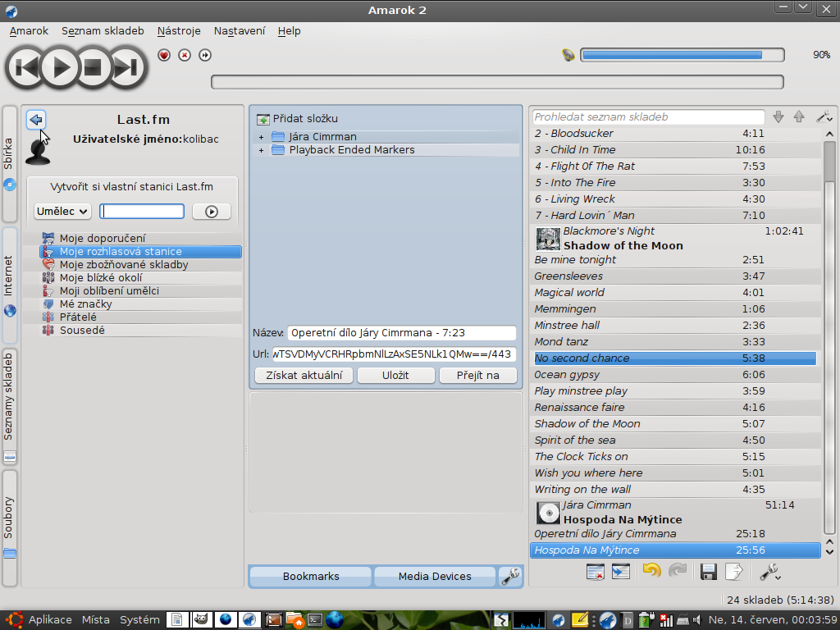The height and width of the screenshot is (630, 840).
Task: Expand Playback Ended Markers folder
Action: [261, 151]
